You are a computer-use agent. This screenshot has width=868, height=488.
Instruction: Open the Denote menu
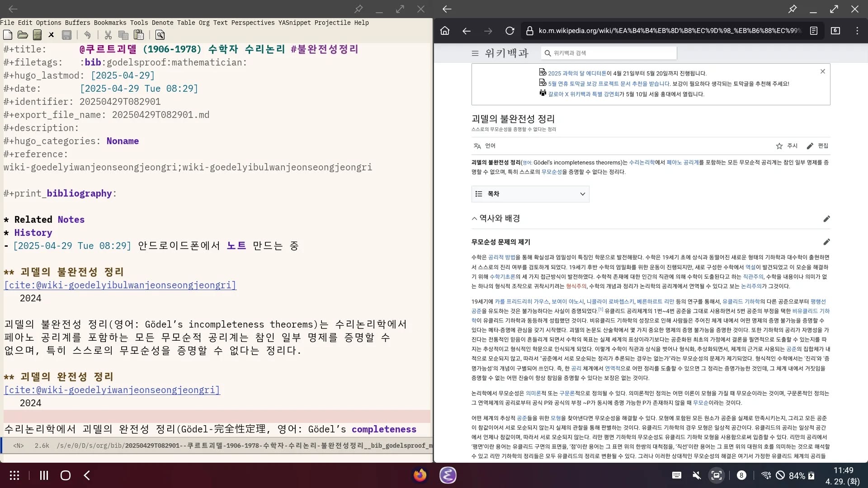[162, 23]
